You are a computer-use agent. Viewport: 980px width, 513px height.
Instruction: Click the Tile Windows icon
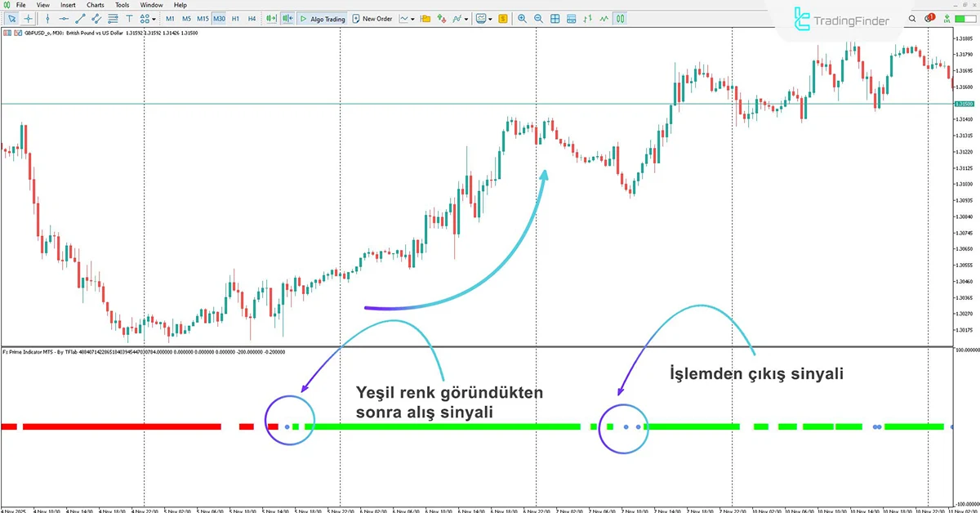pos(555,18)
